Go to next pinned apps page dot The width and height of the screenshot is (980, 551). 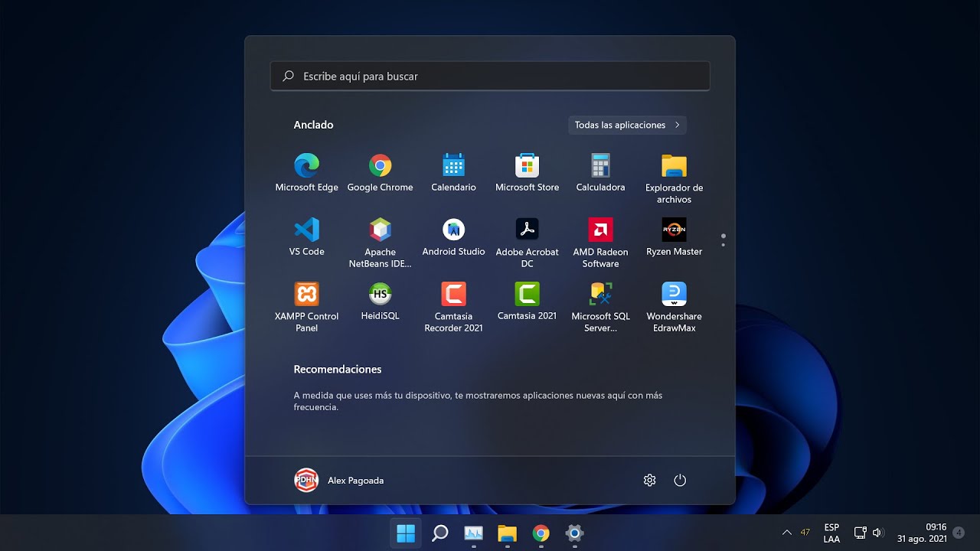pyautogui.click(x=723, y=245)
